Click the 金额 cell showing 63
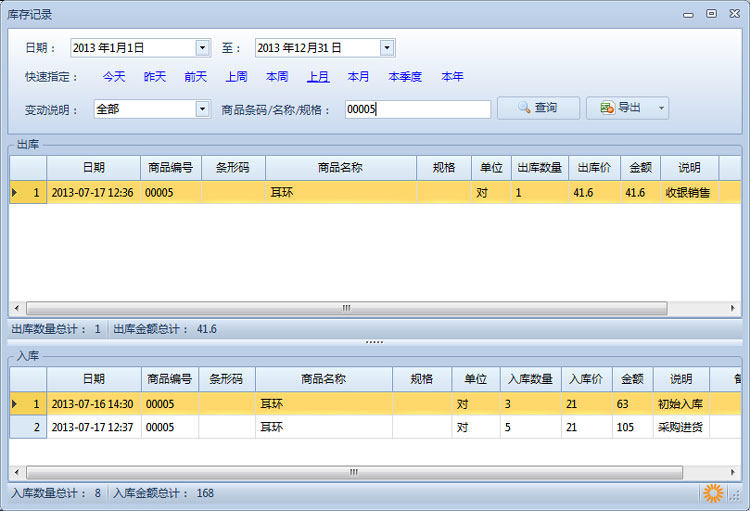 [x=632, y=404]
